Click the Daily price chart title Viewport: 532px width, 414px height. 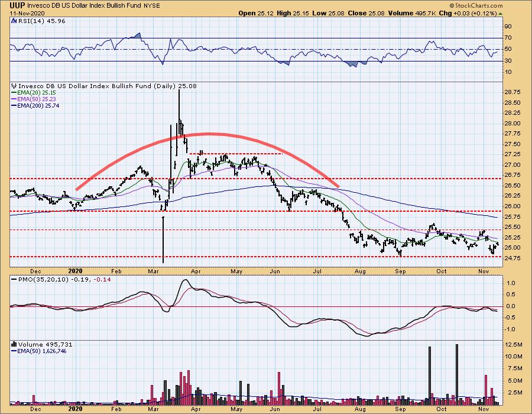pyautogui.click(x=107, y=86)
